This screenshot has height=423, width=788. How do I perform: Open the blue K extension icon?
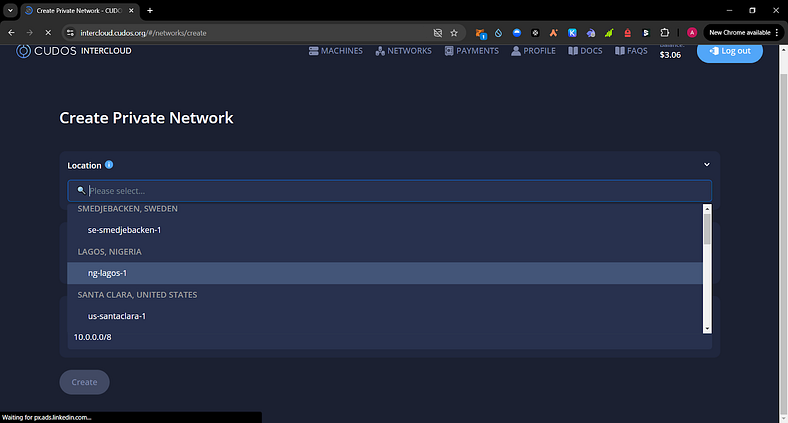point(572,33)
